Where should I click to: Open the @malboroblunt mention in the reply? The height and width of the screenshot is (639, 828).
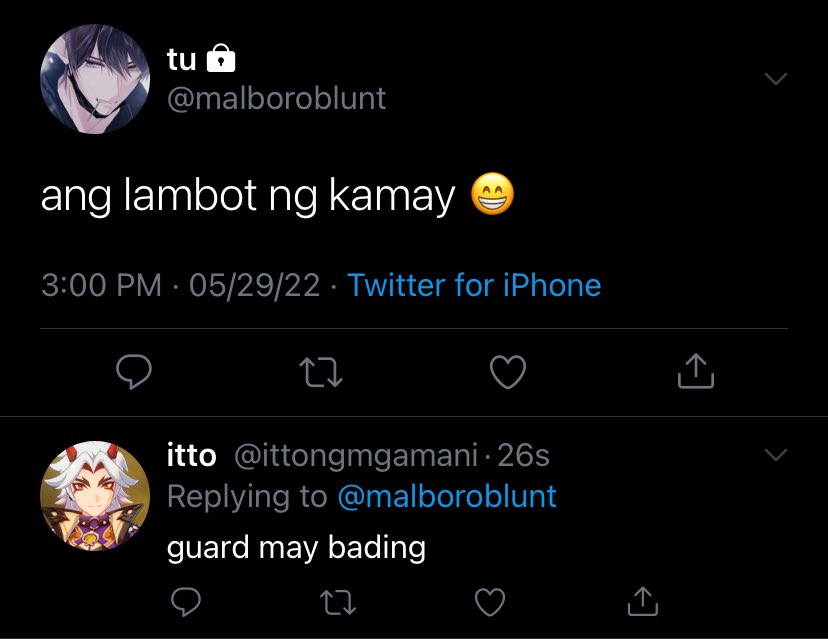pos(447,496)
